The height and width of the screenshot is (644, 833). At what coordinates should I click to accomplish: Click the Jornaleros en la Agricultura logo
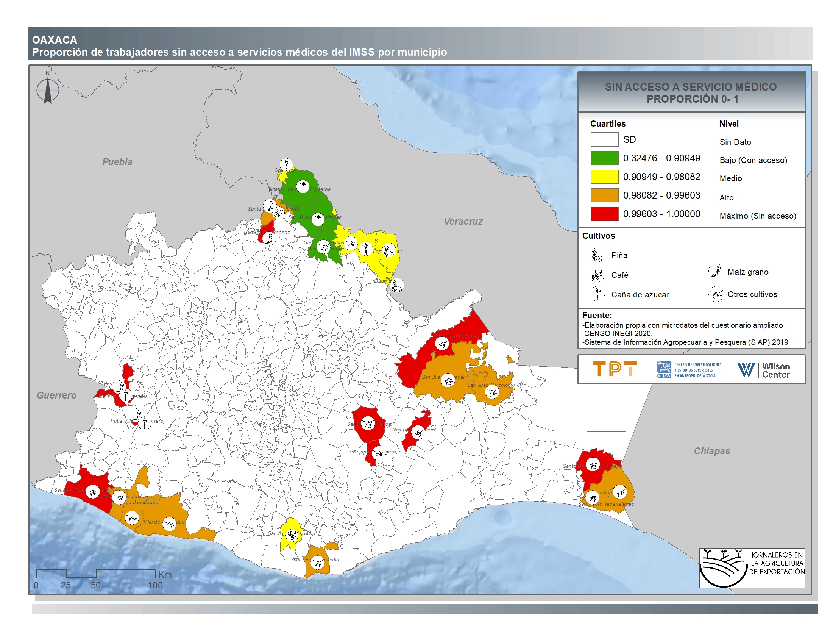752,568
